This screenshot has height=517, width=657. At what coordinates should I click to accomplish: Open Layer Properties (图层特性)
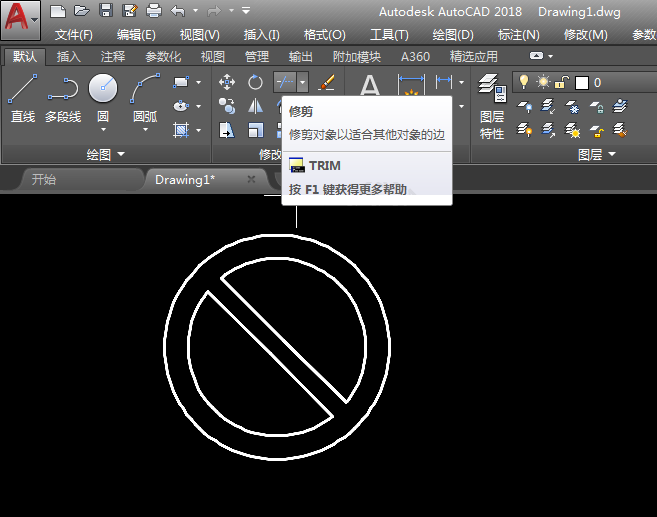point(492,107)
